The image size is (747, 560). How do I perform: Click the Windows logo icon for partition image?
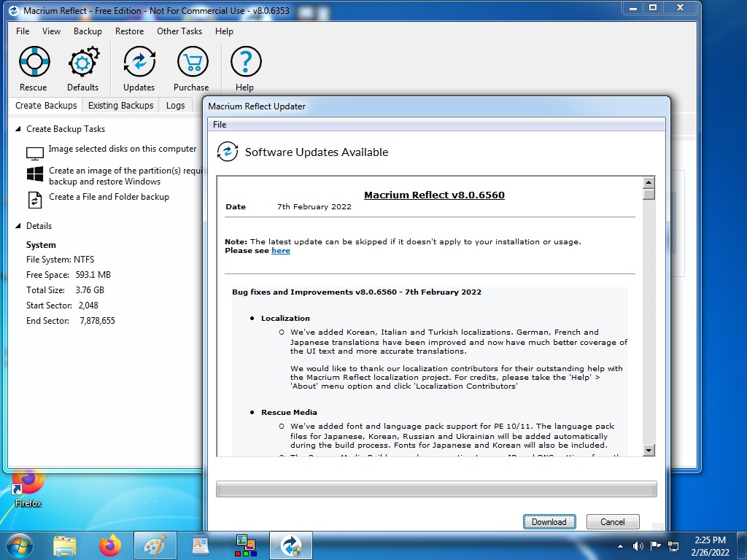click(35, 174)
